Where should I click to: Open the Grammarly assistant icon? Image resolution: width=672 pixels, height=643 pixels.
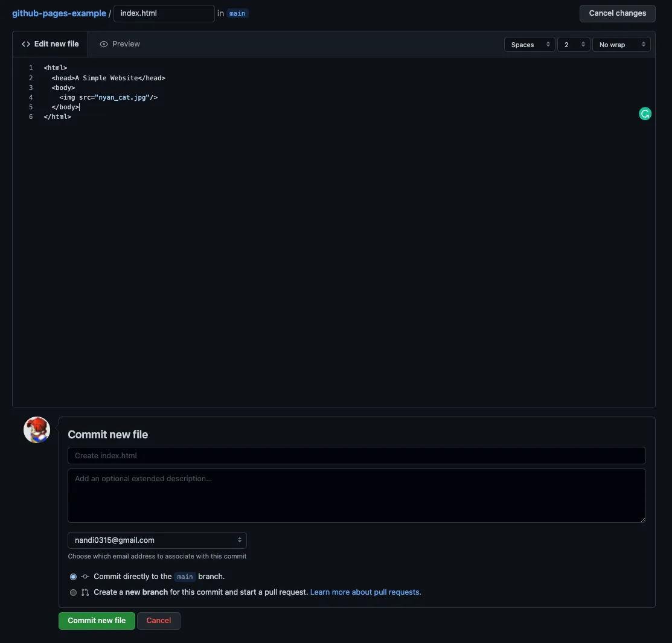644,113
